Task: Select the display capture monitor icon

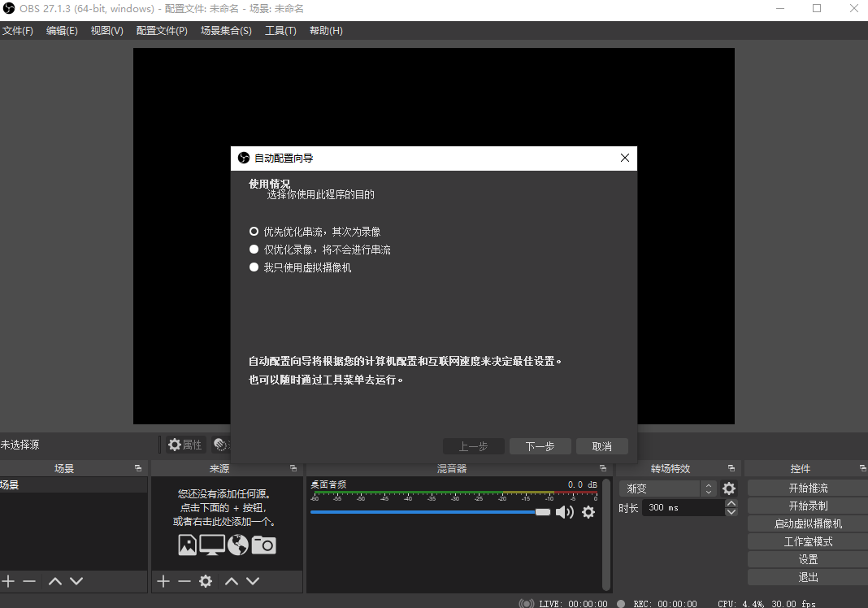Action: pyautogui.click(x=211, y=545)
